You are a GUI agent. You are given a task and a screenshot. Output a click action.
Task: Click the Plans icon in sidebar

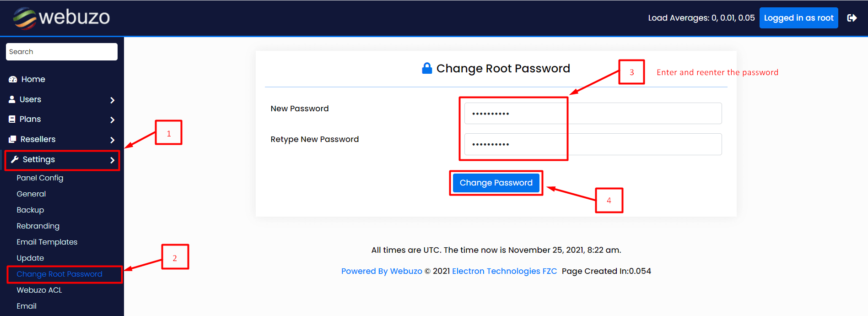(11, 119)
